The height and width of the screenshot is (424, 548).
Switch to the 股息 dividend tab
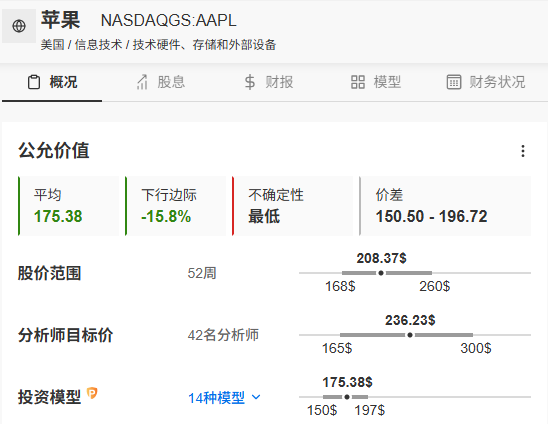pyautogui.click(x=160, y=82)
